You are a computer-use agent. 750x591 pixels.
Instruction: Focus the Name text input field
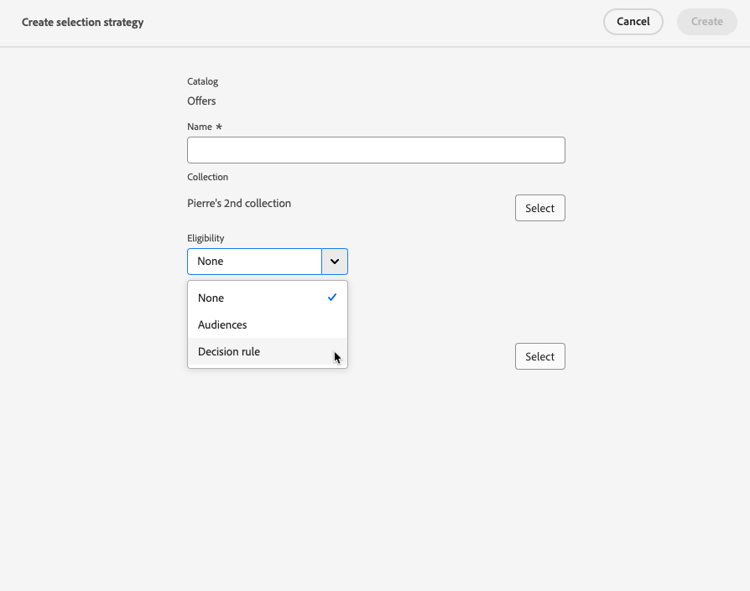(376, 150)
